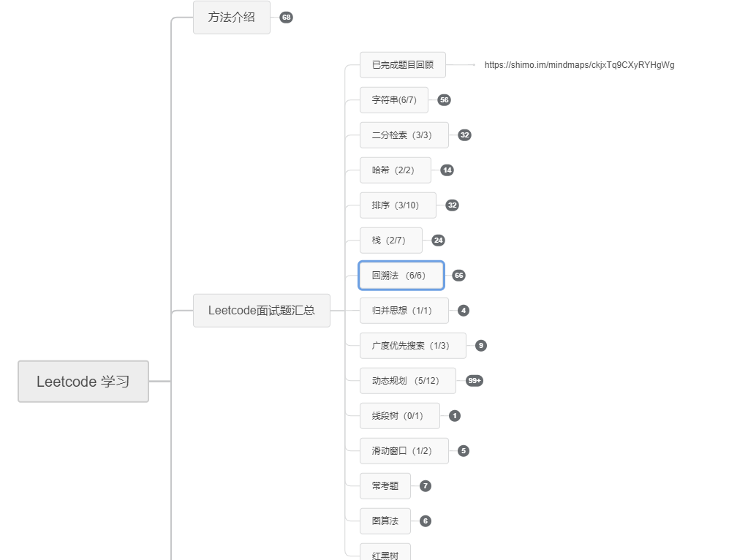Select the 红黑树 node
The width and height of the screenshot is (756, 560).
(x=385, y=552)
